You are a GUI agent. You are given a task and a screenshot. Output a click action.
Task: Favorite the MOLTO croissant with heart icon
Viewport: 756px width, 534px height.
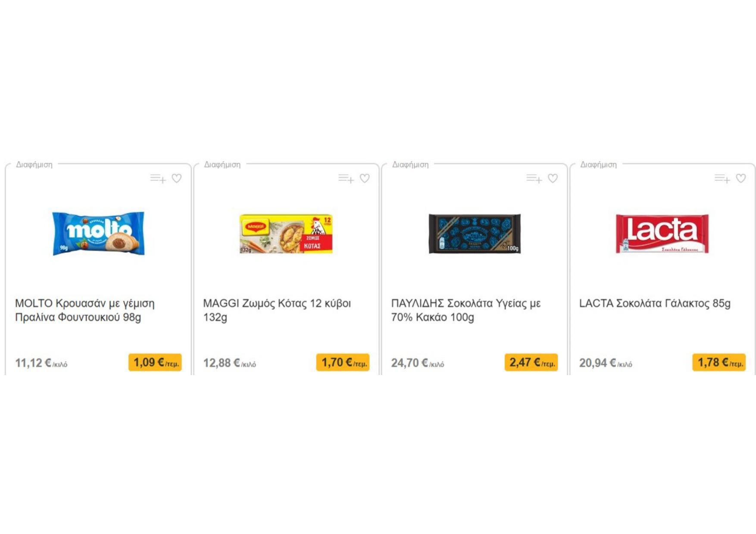pyautogui.click(x=177, y=178)
